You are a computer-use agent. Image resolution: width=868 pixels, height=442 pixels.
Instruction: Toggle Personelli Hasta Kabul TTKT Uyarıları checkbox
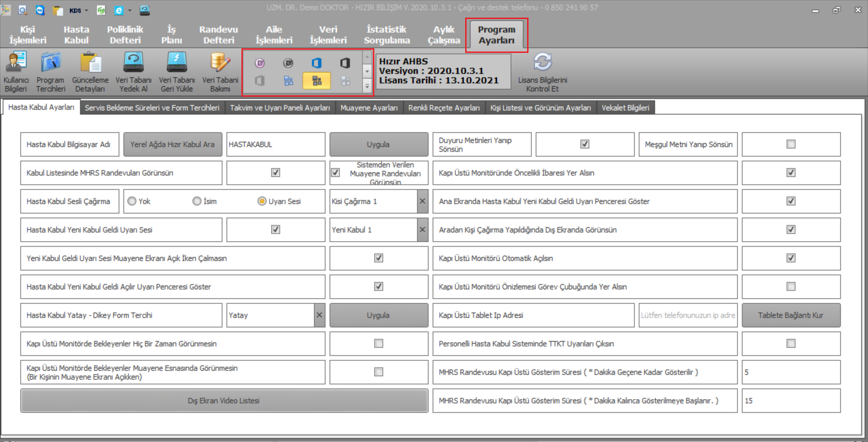pos(791,343)
